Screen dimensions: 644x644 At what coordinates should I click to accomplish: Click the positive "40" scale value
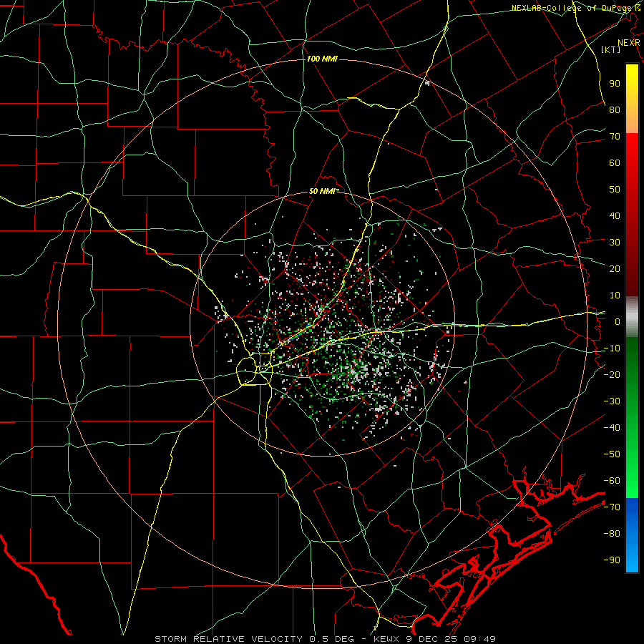pos(615,215)
